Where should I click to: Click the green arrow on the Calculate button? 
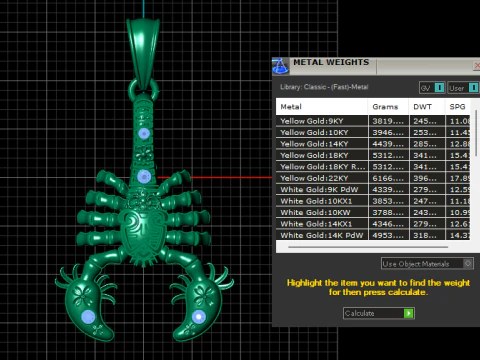tap(408, 313)
